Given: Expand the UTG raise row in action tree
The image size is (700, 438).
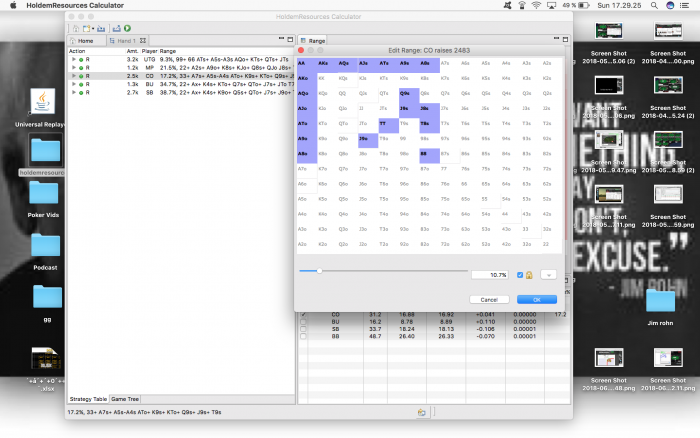Looking at the screenshot, I should (x=74, y=59).
